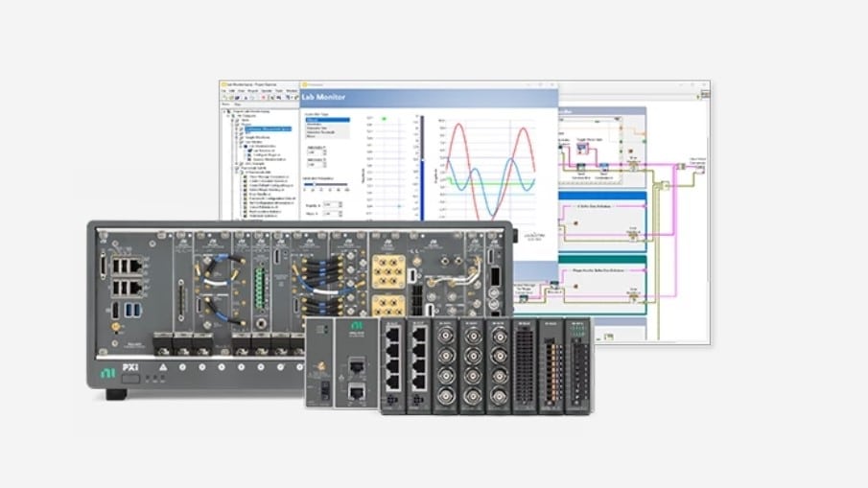Viewport: 868px width, 488px height.
Task: Open the File menu in Project Explorer
Action: point(224,91)
